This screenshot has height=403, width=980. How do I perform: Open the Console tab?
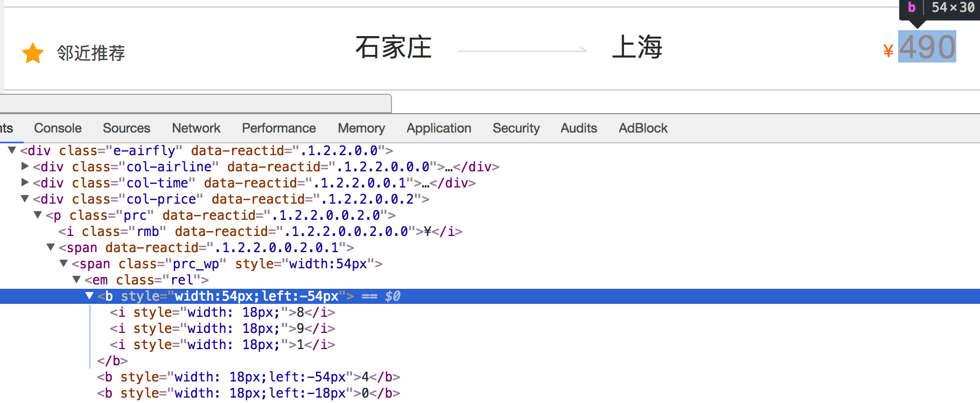58,128
